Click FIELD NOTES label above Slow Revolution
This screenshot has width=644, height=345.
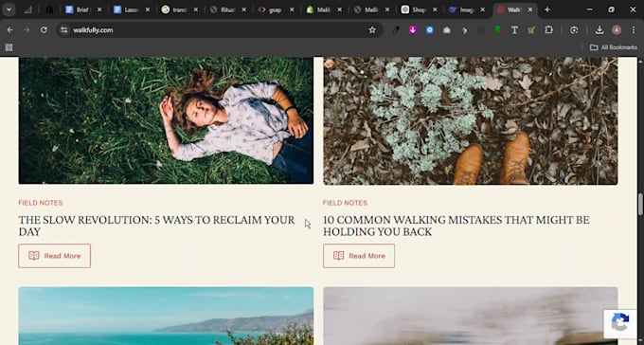coord(40,203)
